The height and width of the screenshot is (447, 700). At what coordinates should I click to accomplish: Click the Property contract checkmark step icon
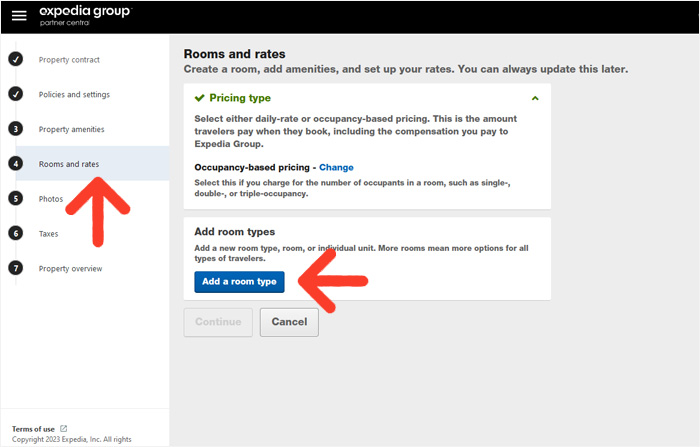[16, 59]
